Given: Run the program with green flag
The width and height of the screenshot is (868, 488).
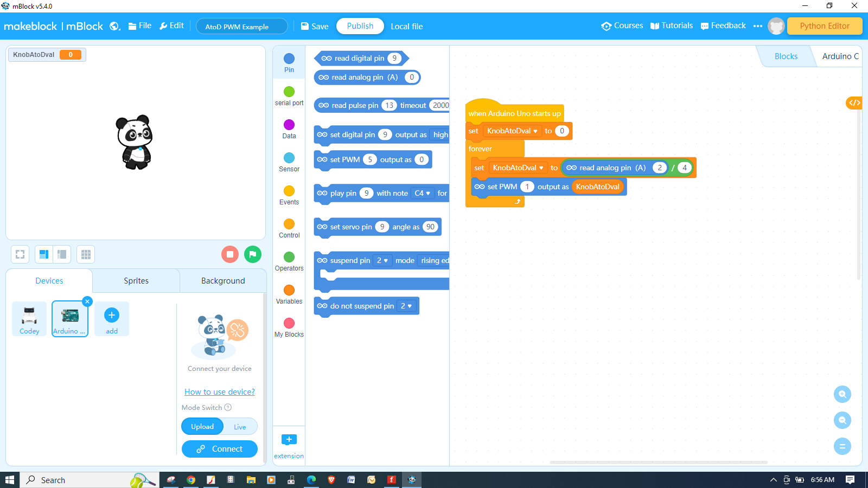Looking at the screenshot, I should (253, 254).
